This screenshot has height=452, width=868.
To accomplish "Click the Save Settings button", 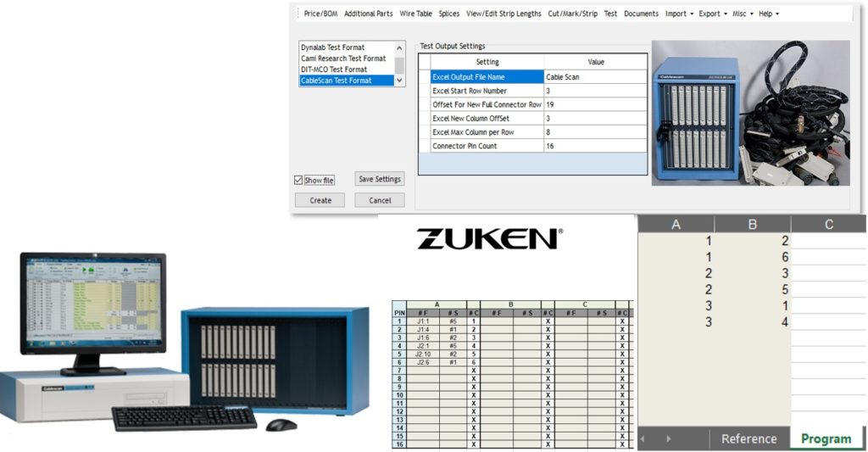I will click(x=379, y=179).
